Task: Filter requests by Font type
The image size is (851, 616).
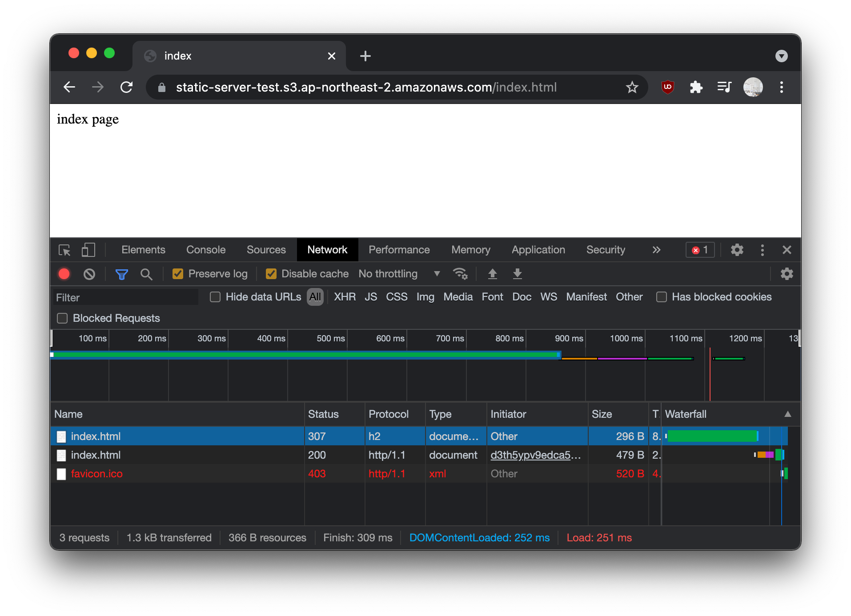Action: pyautogui.click(x=492, y=297)
